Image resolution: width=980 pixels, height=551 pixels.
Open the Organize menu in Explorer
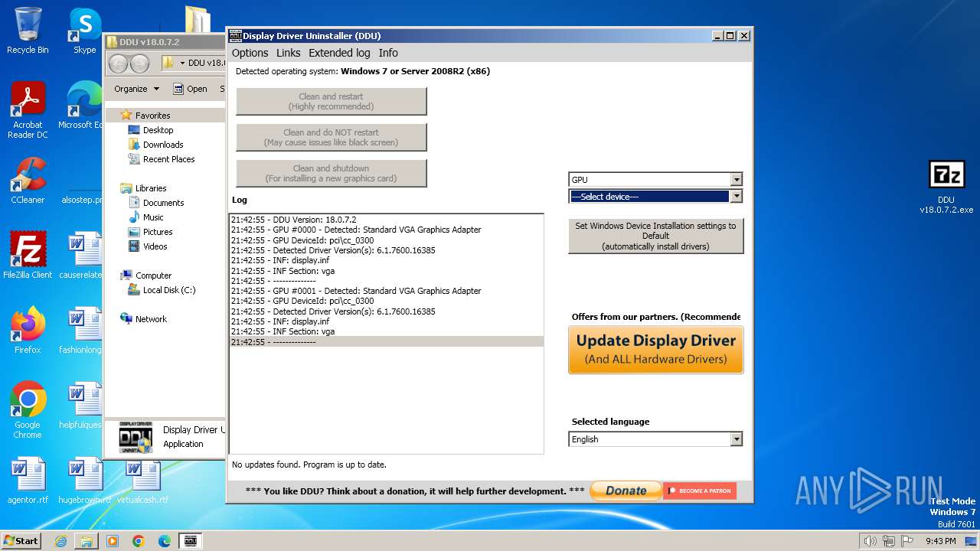[x=136, y=89]
